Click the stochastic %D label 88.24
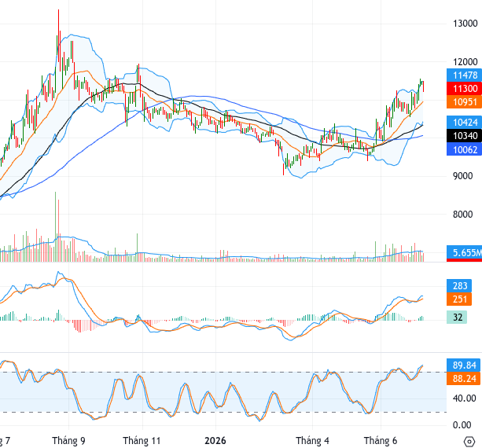The image size is (482, 448). tap(464, 379)
